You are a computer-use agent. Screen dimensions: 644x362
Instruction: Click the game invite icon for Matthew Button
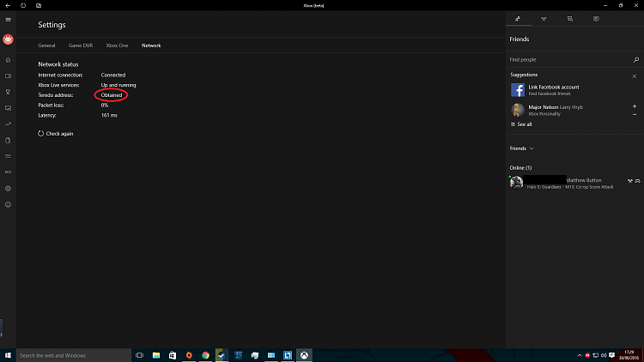(x=637, y=181)
